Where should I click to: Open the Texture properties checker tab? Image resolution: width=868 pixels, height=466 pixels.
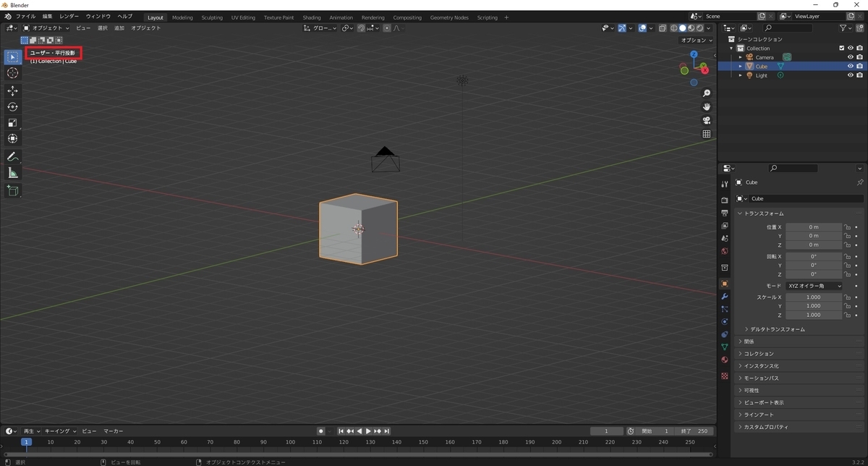click(x=724, y=376)
